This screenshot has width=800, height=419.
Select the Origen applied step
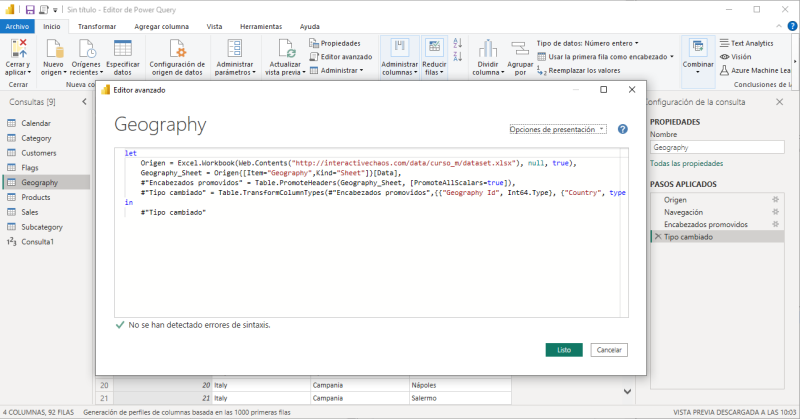(x=717, y=200)
